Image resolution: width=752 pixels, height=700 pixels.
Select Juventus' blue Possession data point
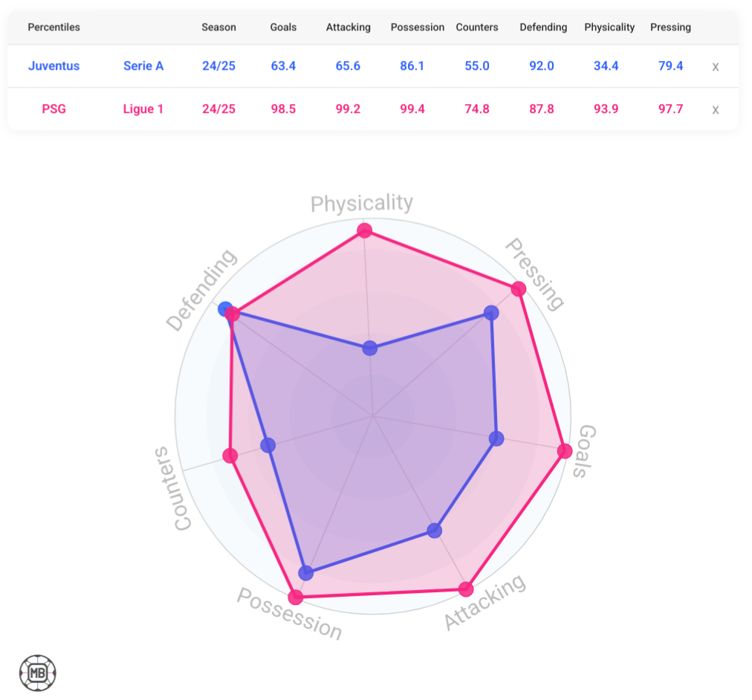point(306,572)
